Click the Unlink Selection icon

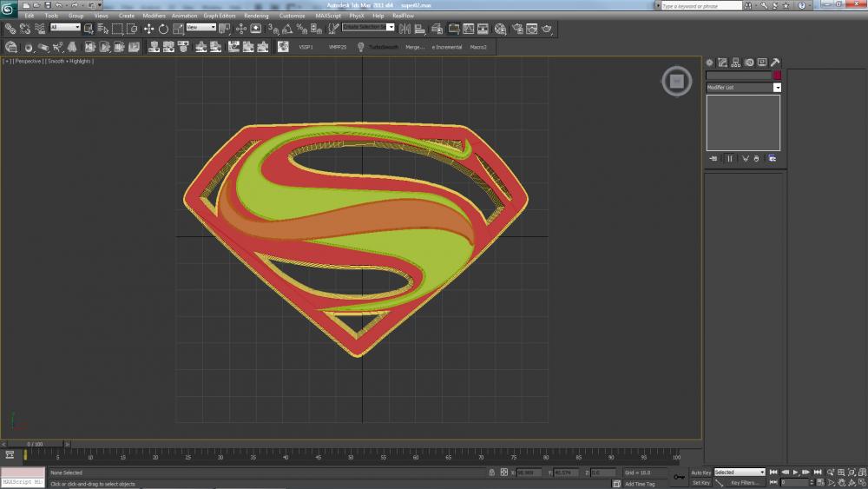pyautogui.click(x=25, y=29)
